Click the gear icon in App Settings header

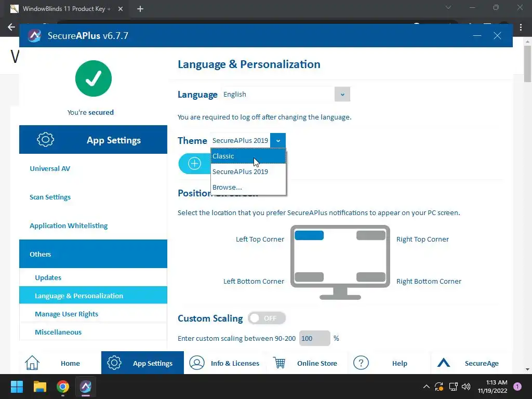(46, 139)
